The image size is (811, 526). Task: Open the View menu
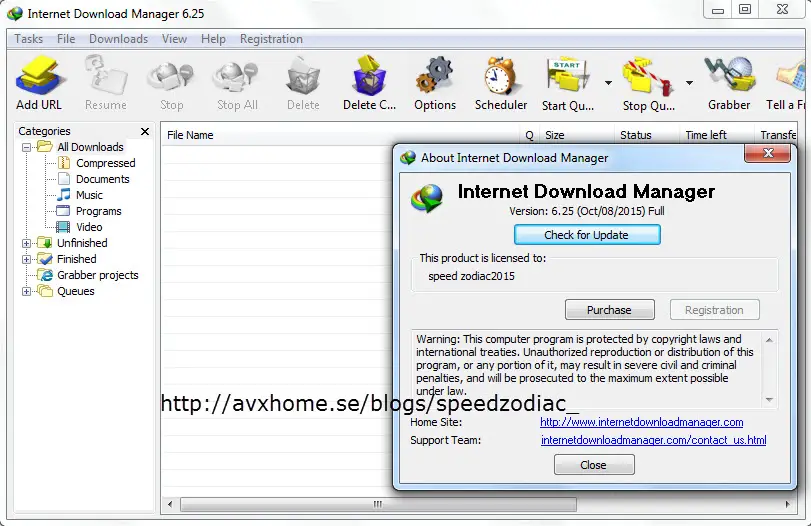174,39
